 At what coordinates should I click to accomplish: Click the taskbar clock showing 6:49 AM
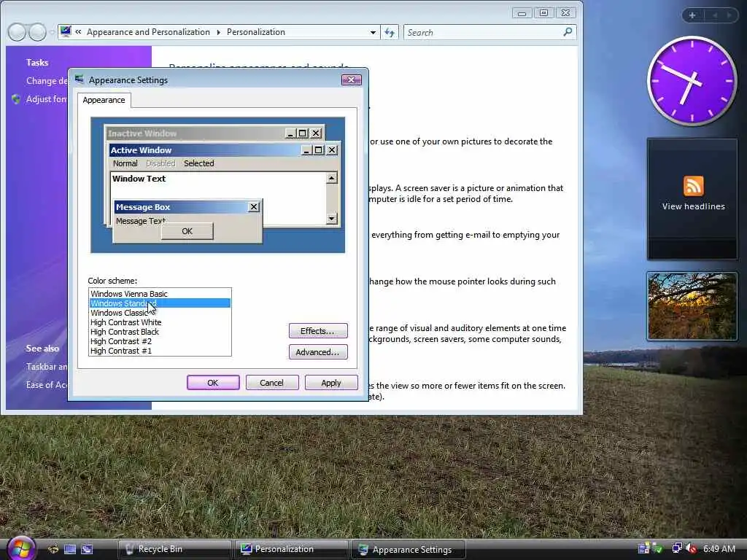click(x=719, y=548)
